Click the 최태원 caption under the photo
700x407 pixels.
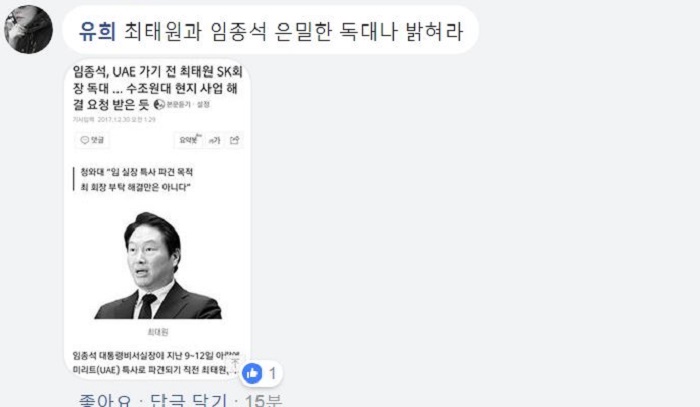pyautogui.click(x=158, y=332)
